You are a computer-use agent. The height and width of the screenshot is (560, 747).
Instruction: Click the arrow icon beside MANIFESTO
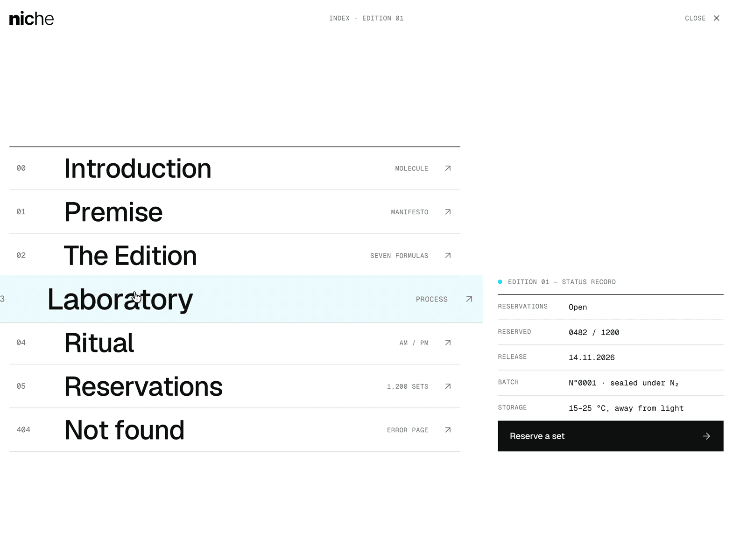click(448, 212)
